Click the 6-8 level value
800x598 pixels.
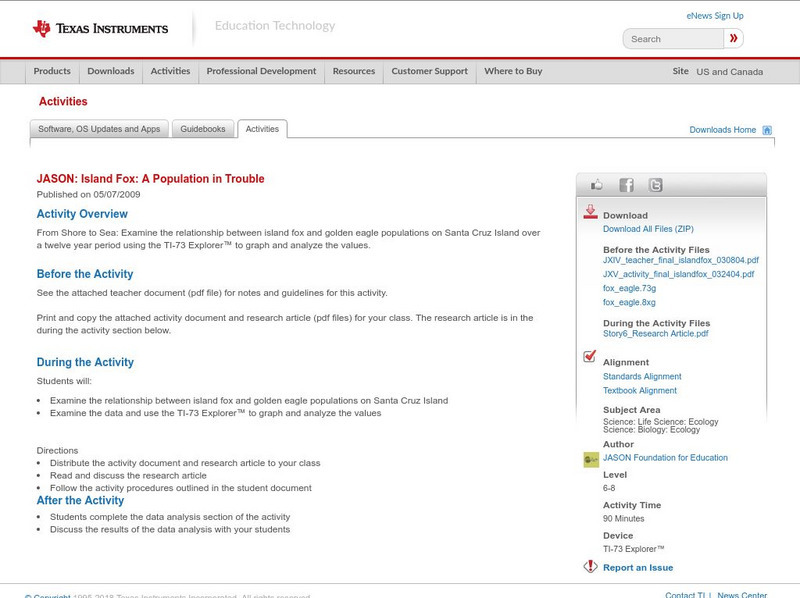(609, 488)
